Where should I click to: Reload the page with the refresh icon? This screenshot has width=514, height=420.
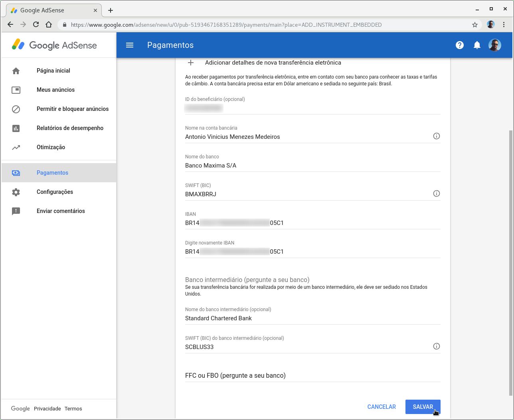(36, 24)
